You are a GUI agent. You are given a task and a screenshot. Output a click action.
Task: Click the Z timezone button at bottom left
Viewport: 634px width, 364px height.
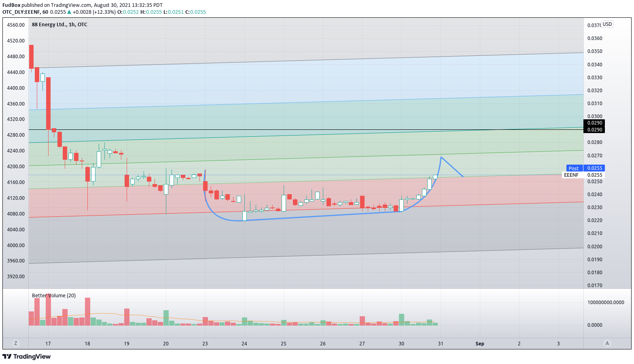click(16, 343)
